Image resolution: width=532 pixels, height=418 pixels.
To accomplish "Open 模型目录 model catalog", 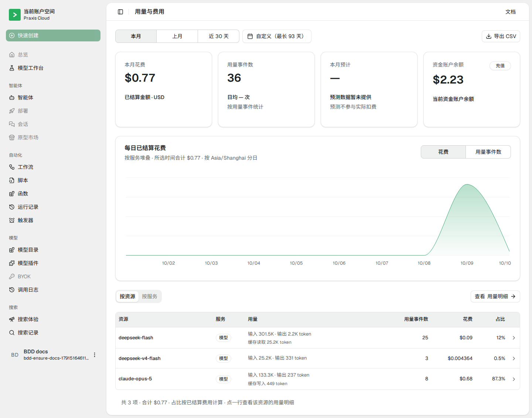I will (x=53, y=250).
